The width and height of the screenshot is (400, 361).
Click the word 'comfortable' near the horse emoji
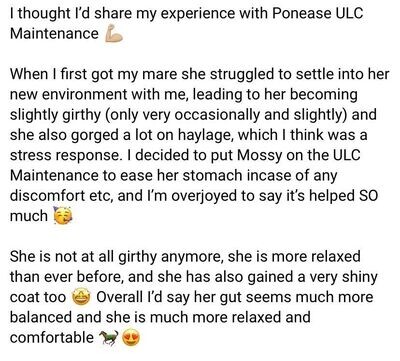click(x=52, y=338)
